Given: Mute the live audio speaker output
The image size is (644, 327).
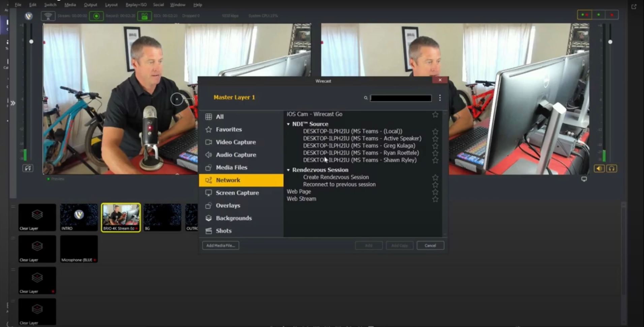Looking at the screenshot, I should pos(599,168).
